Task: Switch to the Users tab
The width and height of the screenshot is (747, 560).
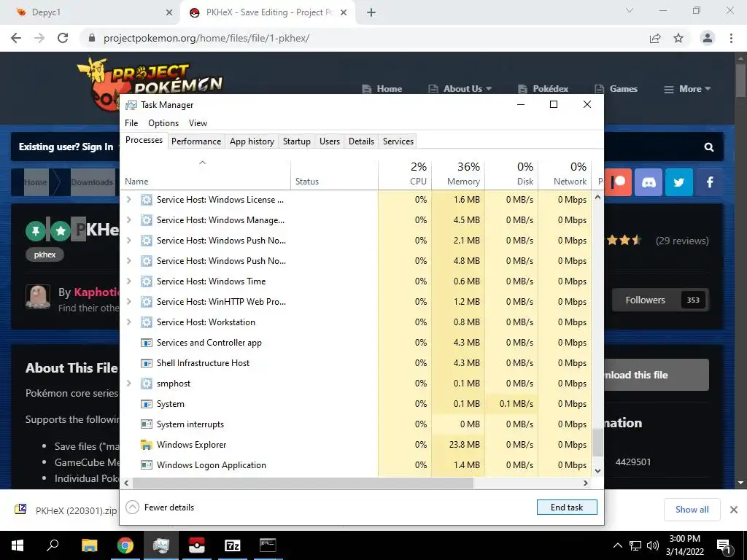Action: pyautogui.click(x=330, y=141)
